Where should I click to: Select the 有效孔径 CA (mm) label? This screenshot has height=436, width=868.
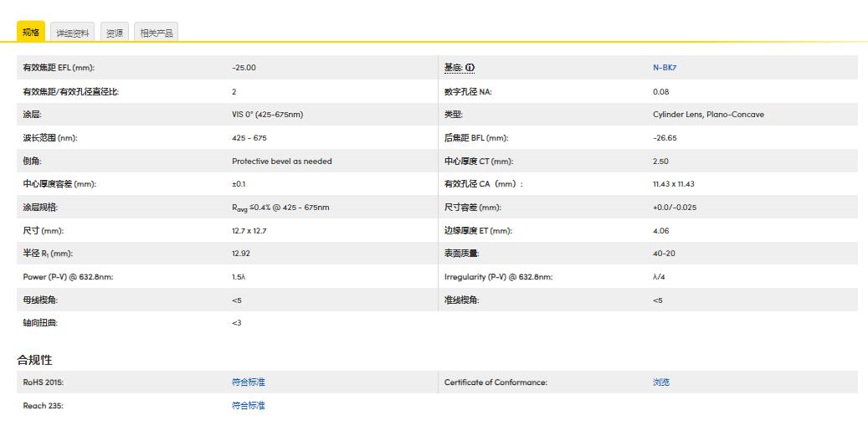click(483, 184)
